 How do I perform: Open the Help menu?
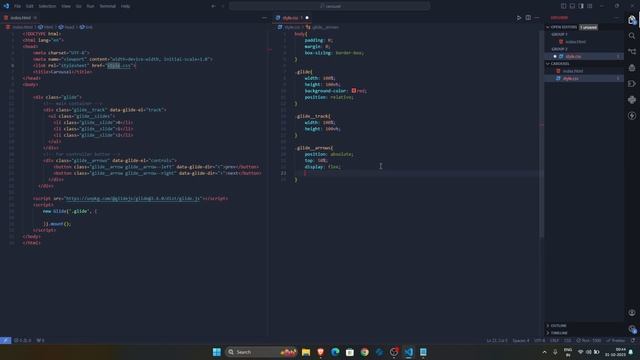(125, 6)
